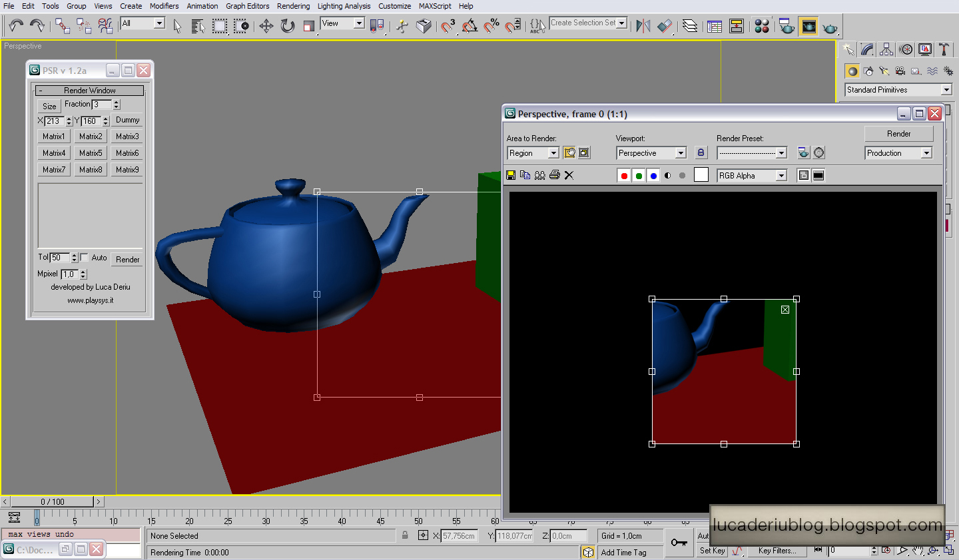959x560 pixels.
Task: Click the Matrix5 button
Action: (x=91, y=153)
